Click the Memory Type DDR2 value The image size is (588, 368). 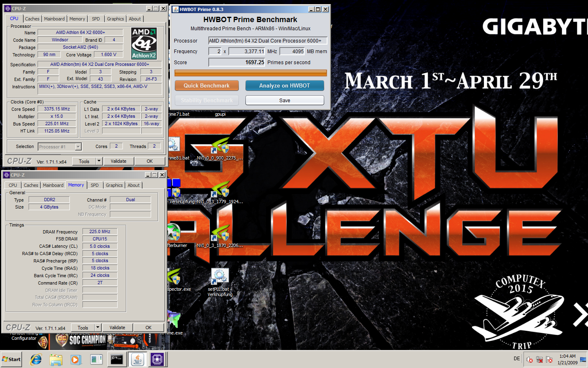[49, 200]
